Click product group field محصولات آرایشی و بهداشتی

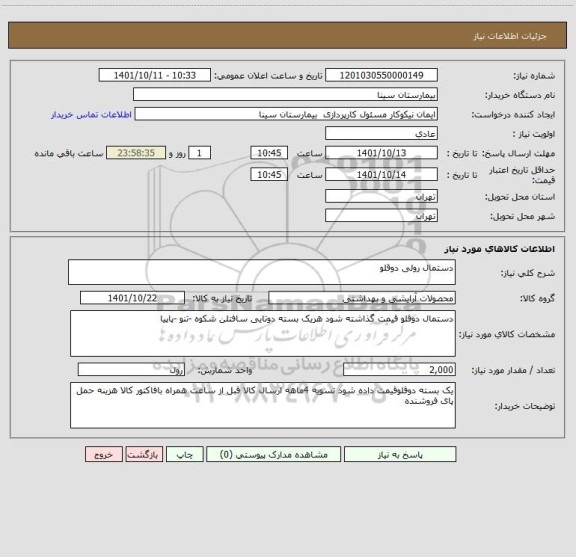[x=362, y=298]
